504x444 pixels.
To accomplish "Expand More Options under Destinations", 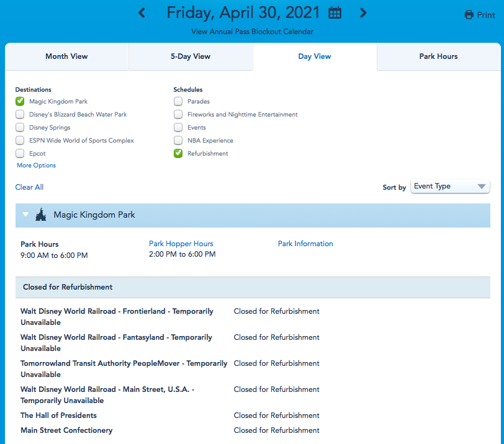I will pos(36,166).
